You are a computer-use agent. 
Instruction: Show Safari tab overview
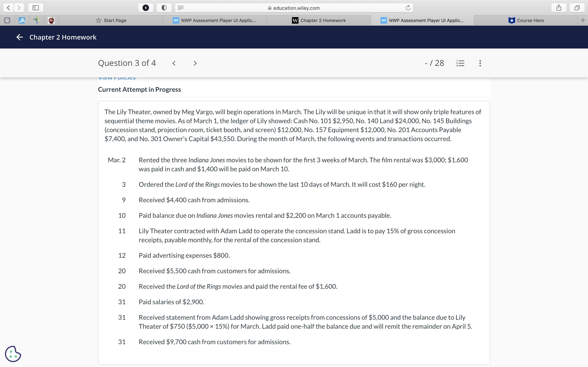pos(577,8)
